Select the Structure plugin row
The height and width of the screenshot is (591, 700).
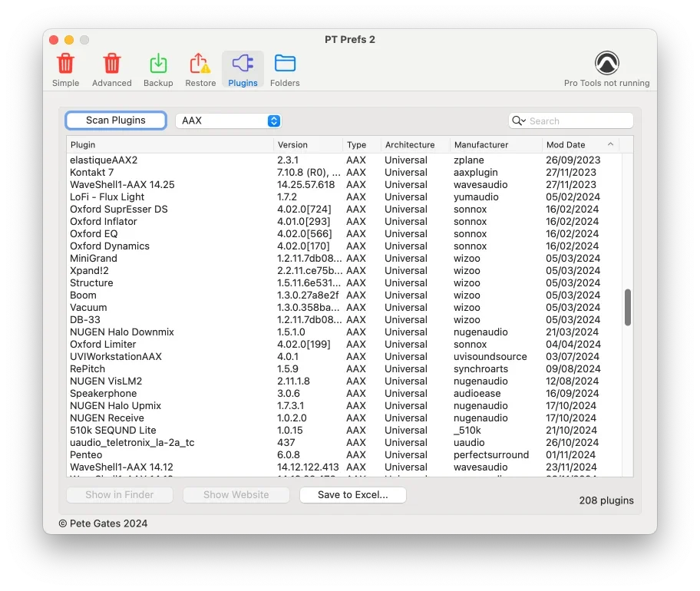(344, 282)
